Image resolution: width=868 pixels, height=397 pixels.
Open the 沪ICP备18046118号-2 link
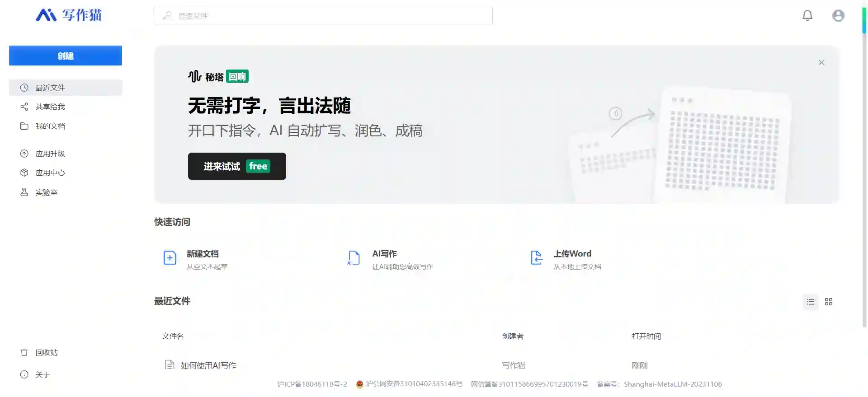pos(312,384)
